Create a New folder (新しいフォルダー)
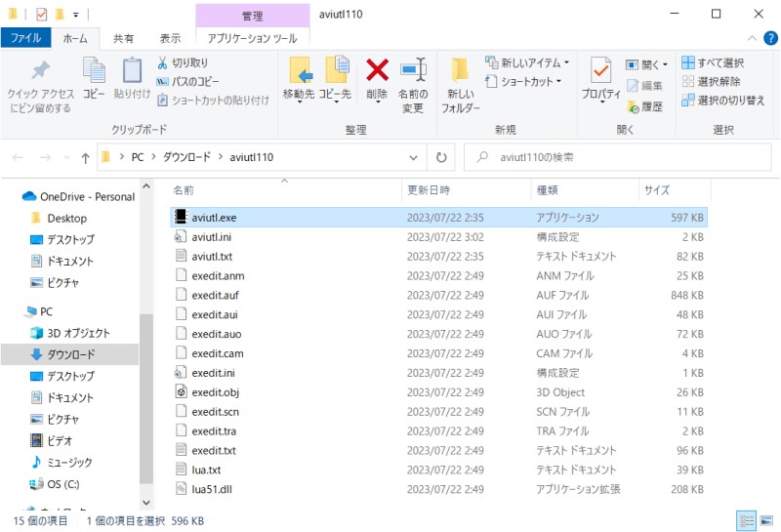 [x=460, y=86]
